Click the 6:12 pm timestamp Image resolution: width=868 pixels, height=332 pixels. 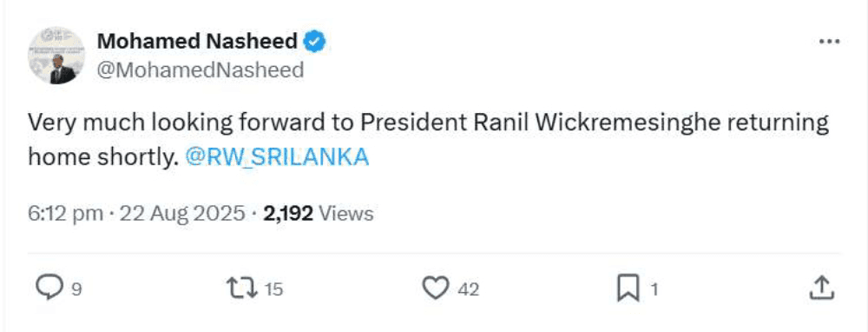(65, 214)
